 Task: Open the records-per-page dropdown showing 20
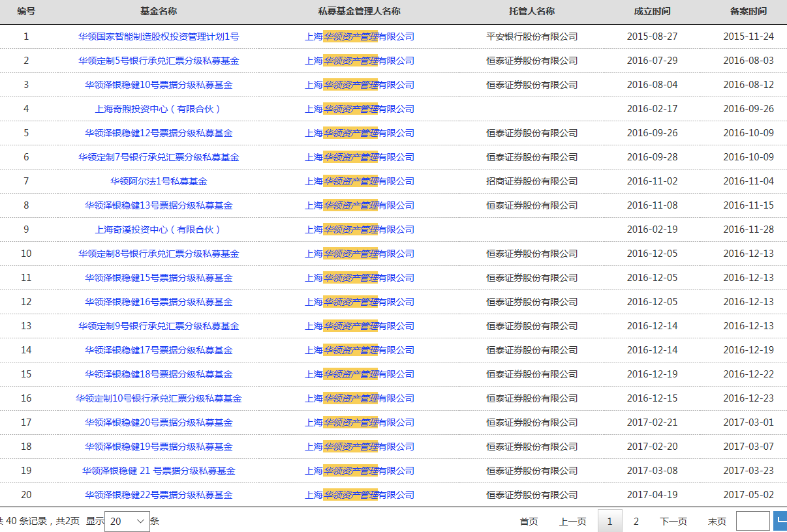(127, 521)
